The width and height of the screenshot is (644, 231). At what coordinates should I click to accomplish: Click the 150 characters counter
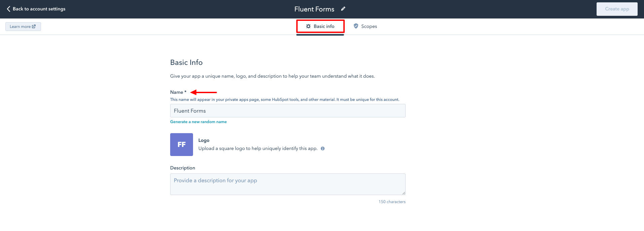(x=392, y=202)
